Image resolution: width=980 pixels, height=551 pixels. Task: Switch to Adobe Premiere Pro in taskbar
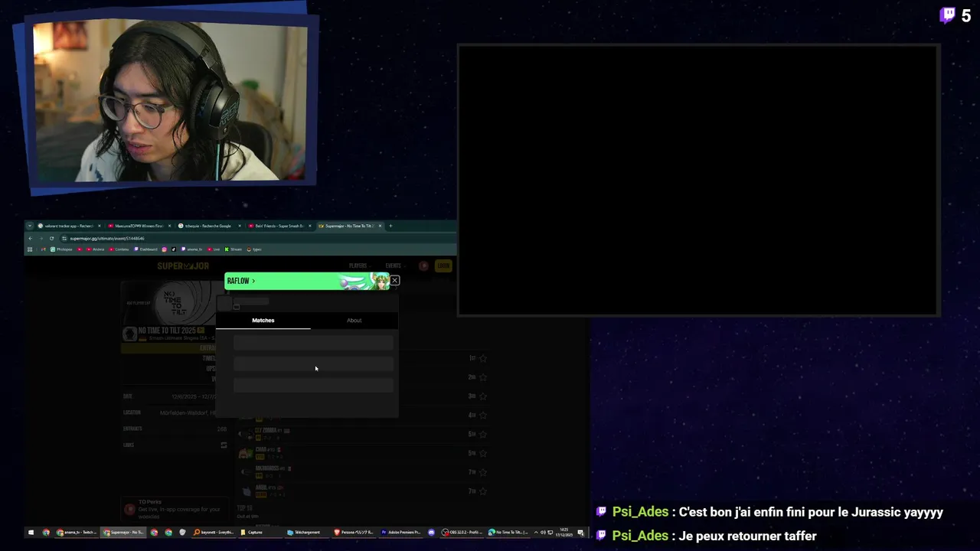401,532
